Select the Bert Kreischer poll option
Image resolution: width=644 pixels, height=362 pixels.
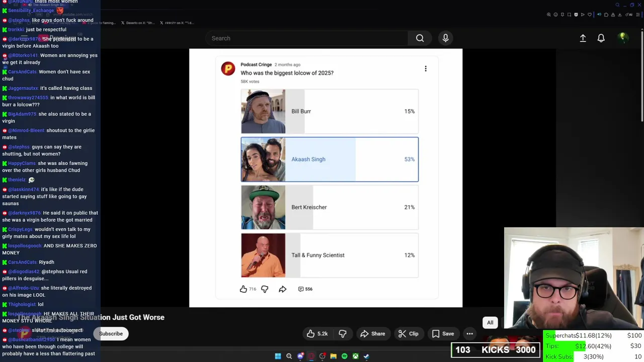point(330,207)
